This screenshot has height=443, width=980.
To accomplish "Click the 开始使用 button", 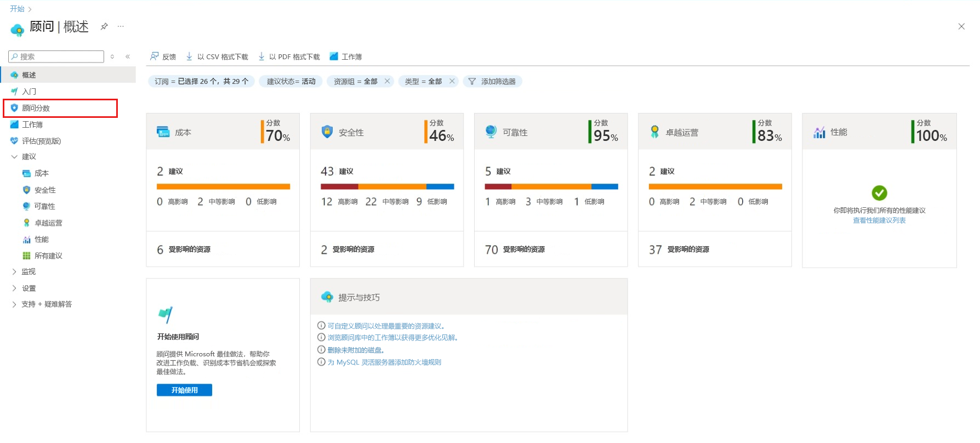I will [184, 390].
